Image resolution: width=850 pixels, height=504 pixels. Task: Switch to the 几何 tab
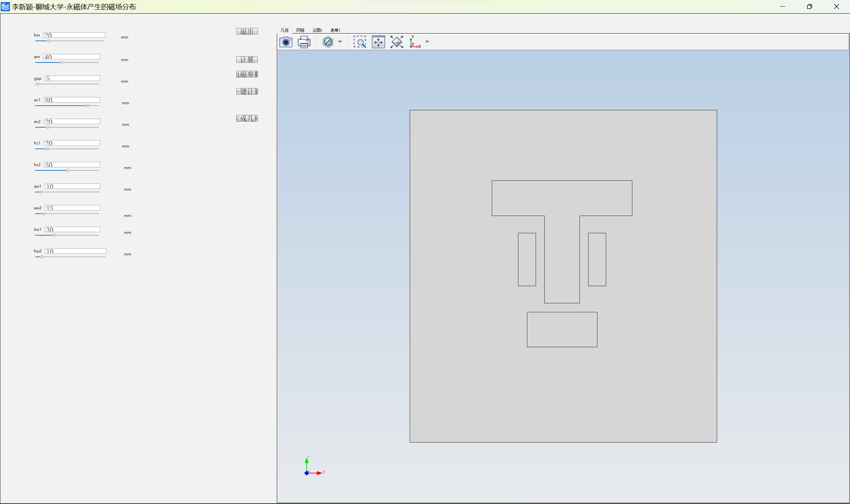284,30
